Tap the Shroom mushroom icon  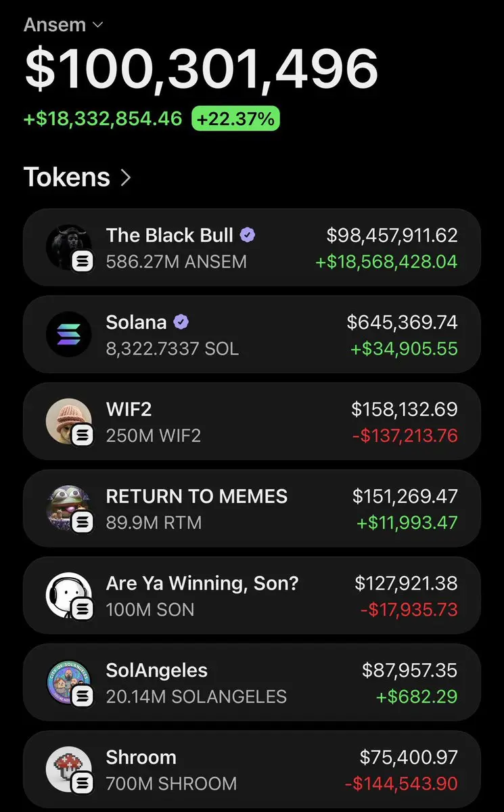pyautogui.click(x=69, y=769)
